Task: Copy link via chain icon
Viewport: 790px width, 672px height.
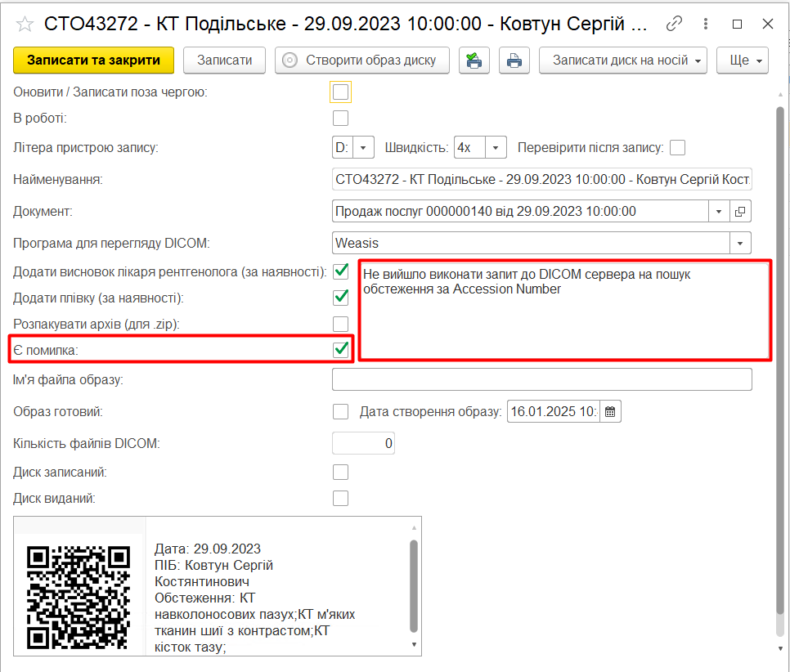Action: pyautogui.click(x=675, y=25)
